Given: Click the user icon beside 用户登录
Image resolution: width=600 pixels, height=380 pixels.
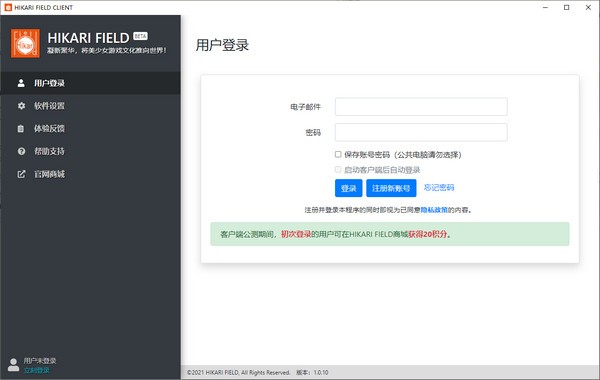Looking at the screenshot, I should pos(21,83).
